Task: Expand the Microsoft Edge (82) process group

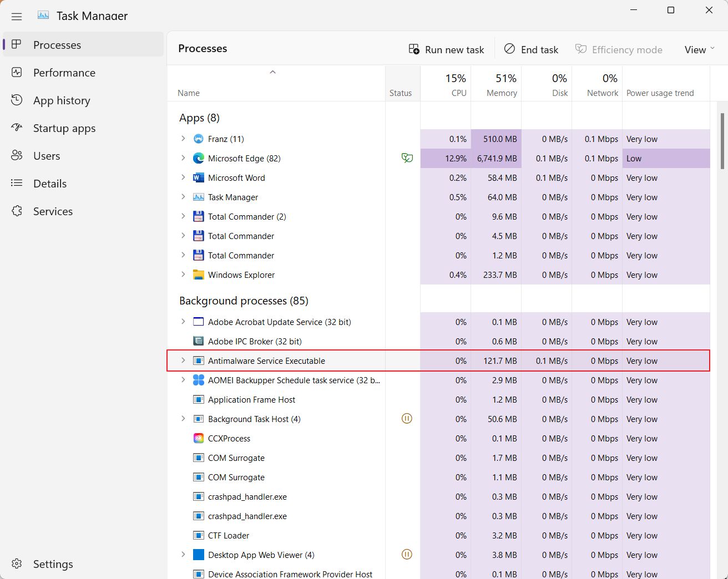Action: tap(183, 158)
